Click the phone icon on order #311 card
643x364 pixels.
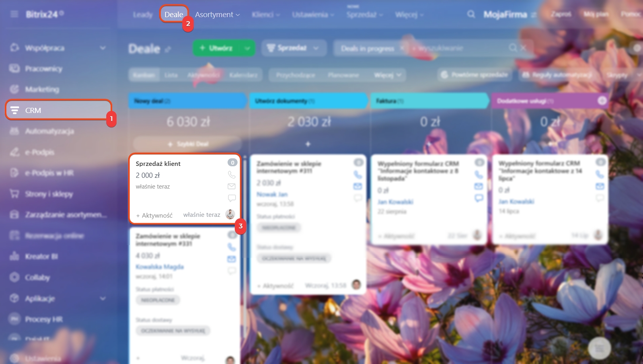pos(358,175)
